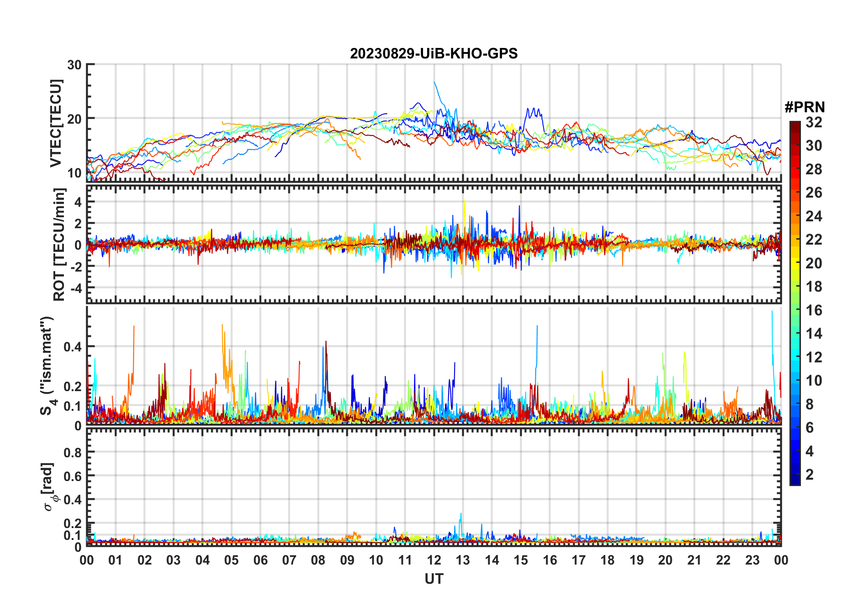The height and width of the screenshot is (607, 868).
Task: Click the 18 hour tick label on x-axis
Action: click(x=607, y=560)
